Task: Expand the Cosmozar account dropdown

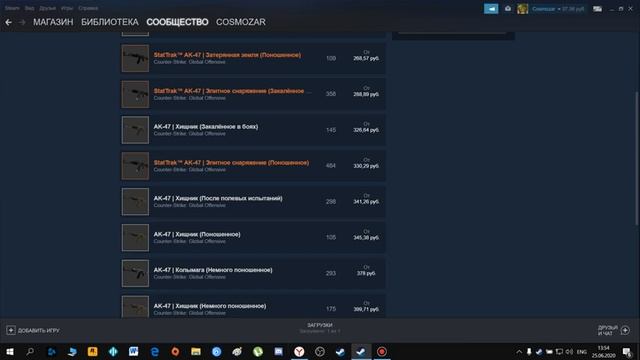Action: tap(558, 9)
